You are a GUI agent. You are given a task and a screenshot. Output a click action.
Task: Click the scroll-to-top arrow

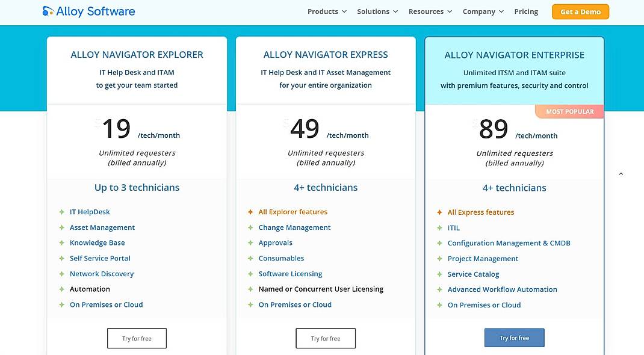tap(621, 174)
